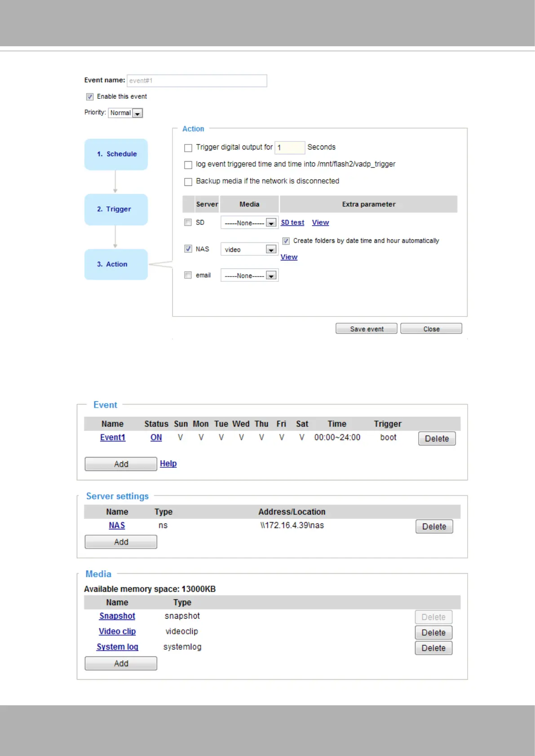
Task: Open the Video clip media link
Action: point(117,632)
